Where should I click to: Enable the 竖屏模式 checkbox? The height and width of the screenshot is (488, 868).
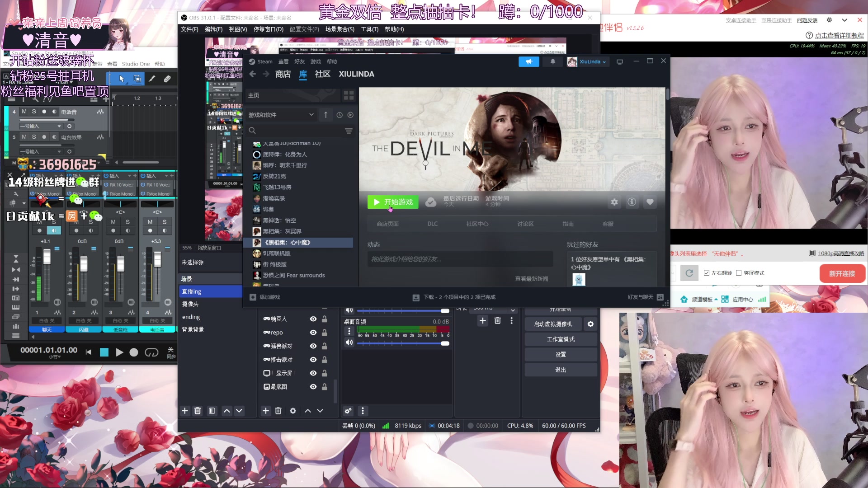[x=739, y=273]
